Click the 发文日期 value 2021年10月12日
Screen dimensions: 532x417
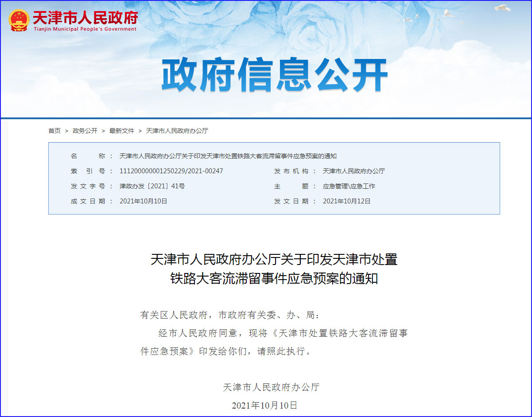click(x=347, y=201)
